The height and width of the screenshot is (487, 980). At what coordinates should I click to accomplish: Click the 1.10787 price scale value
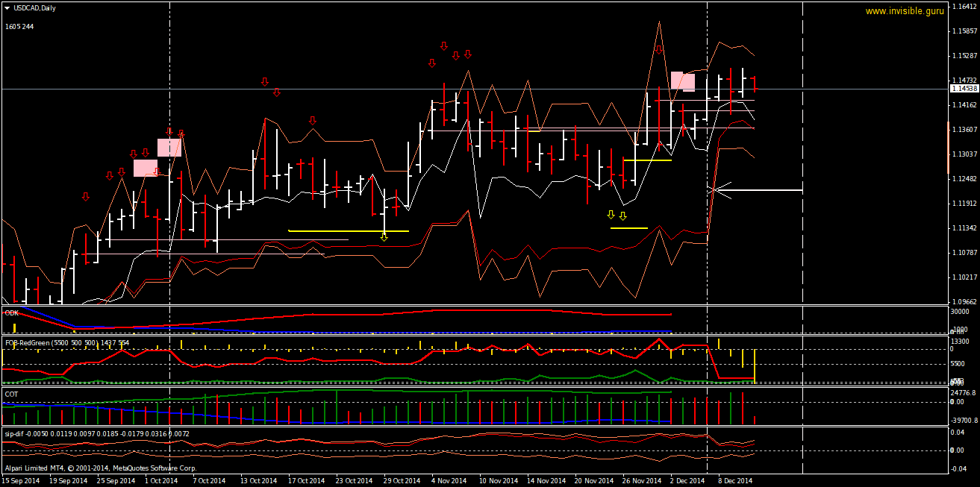[966, 253]
